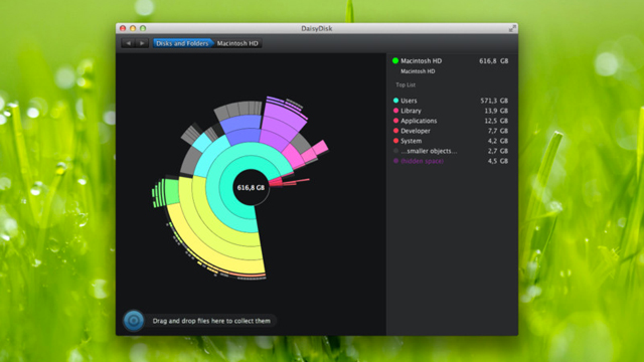Viewport: 644px width, 362px height.
Task: Click the 571,3 GB size value
Action: pos(494,101)
